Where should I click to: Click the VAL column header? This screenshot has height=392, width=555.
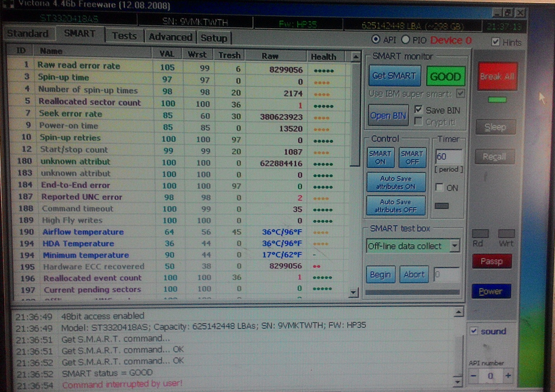(x=167, y=54)
